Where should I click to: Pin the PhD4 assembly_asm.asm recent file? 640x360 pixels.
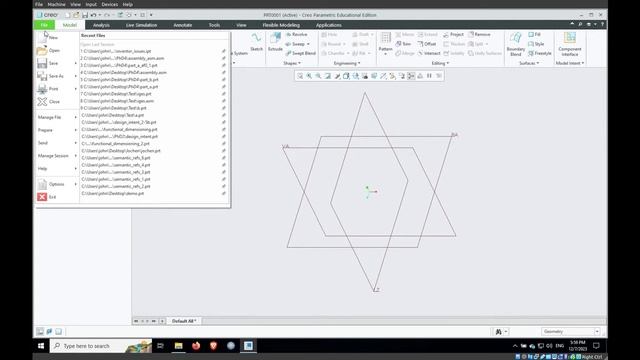pyautogui.click(x=224, y=58)
